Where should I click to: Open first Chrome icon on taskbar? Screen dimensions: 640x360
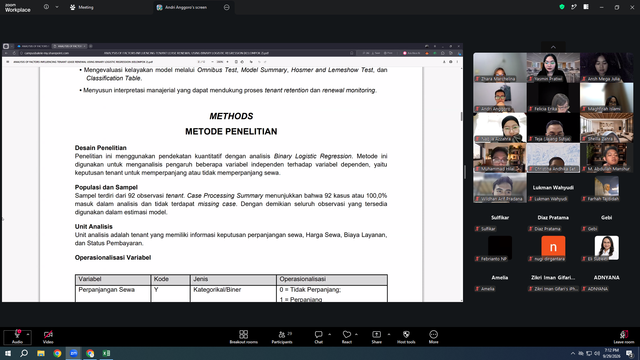point(57,353)
